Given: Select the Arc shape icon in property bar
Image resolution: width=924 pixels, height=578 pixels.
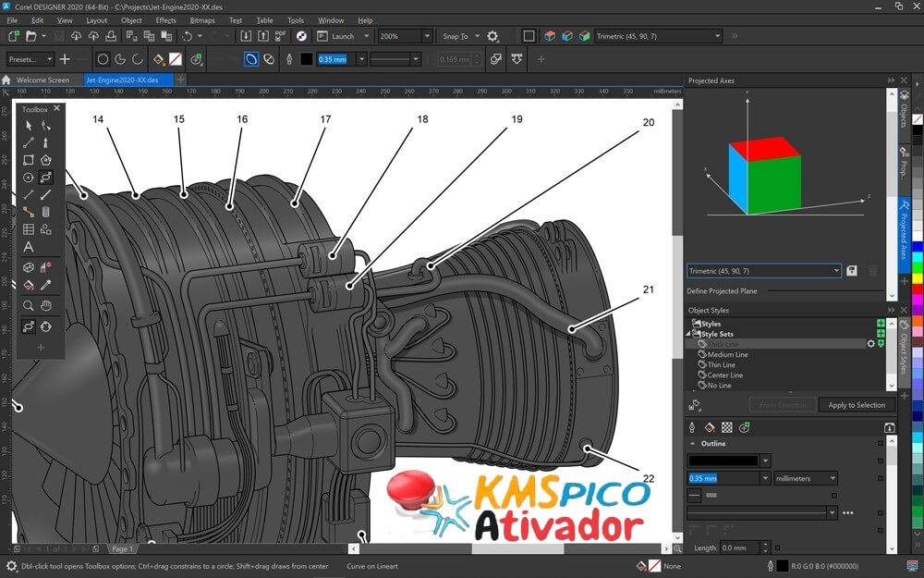Looking at the screenshot, I should pyautogui.click(x=138, y=59).
